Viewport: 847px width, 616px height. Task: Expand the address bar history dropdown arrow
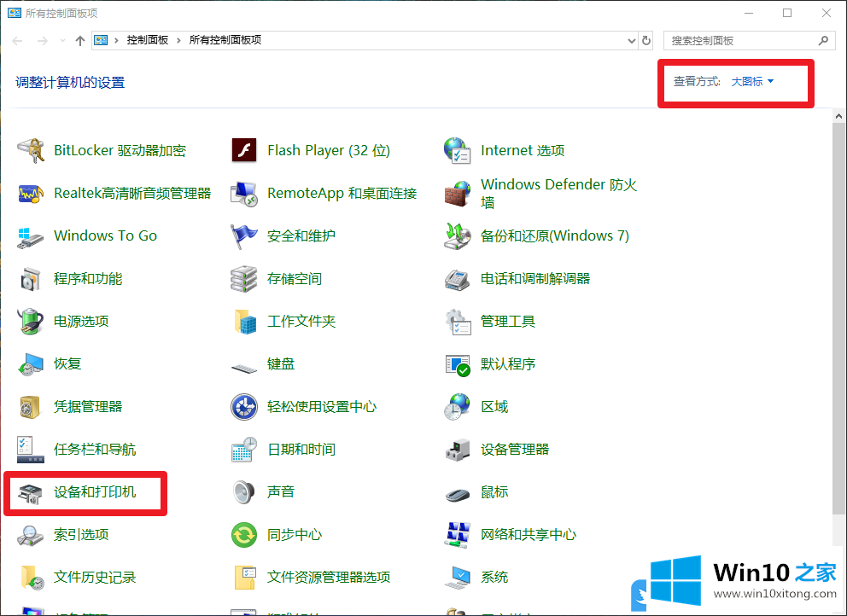point(632,40)
